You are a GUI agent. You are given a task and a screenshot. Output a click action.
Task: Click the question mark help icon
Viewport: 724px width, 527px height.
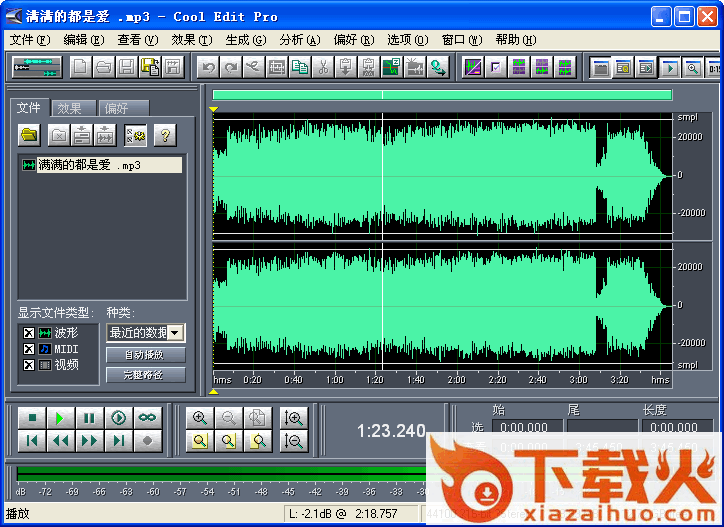click(165, 135)
